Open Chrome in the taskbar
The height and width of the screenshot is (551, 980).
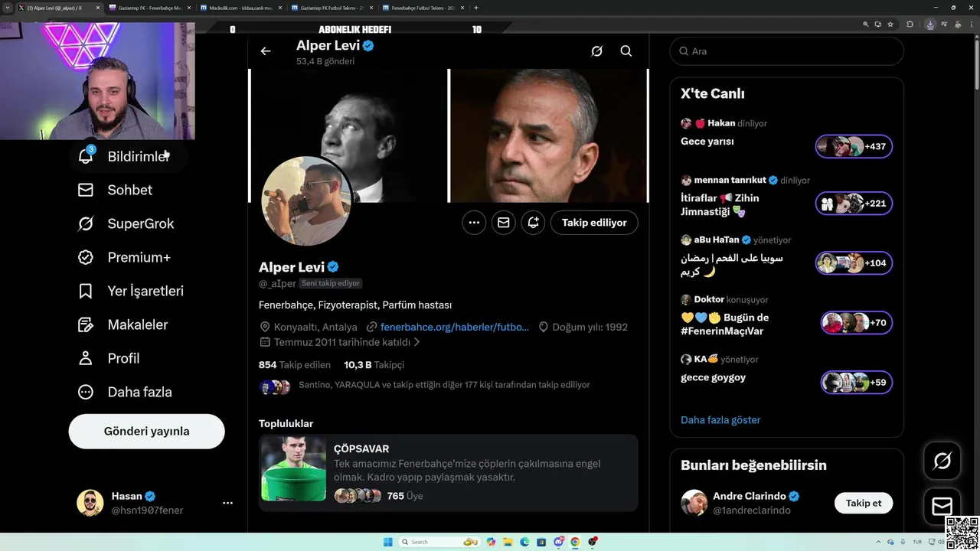point(575,542)
